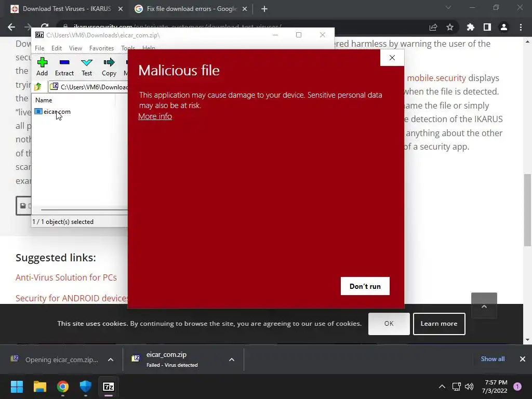The image size is (532, 399).
Task: Go up one folder level in 7-Zip
Action: coord(38,87)
